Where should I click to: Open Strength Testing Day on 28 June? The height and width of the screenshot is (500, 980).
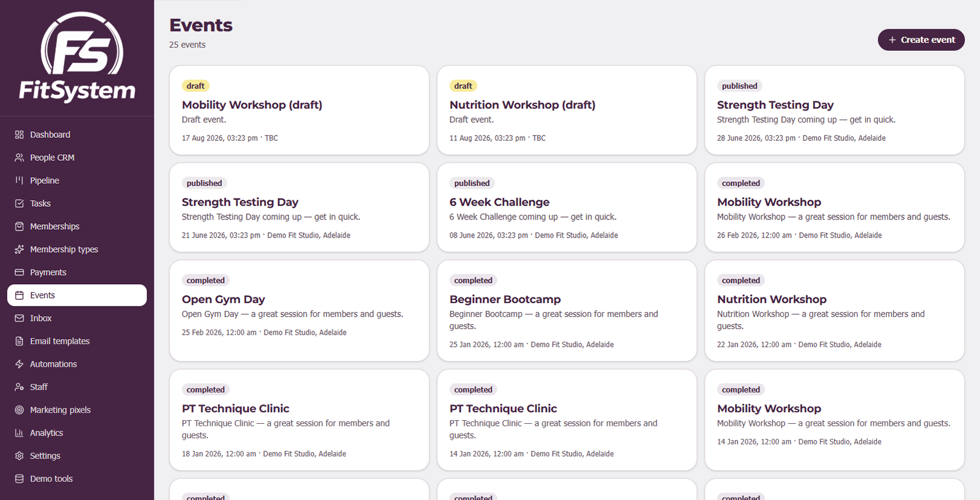point(834,110)
